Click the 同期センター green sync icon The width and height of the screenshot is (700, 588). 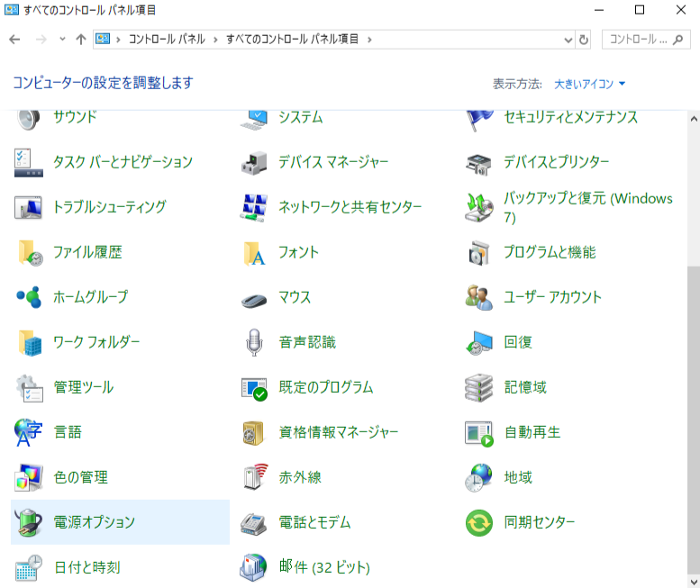(479, 522)
